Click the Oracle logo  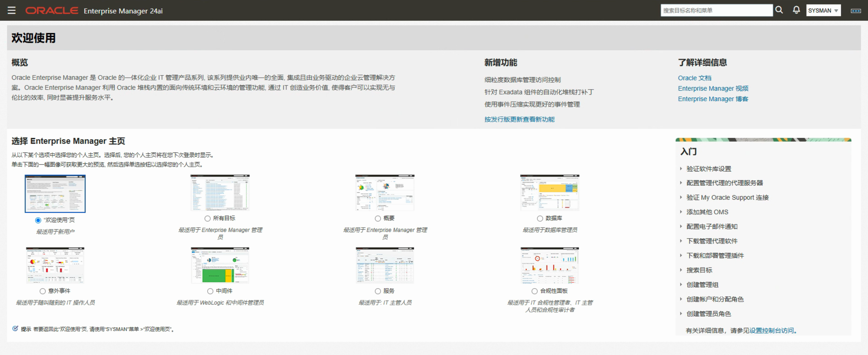coord(52,11)
